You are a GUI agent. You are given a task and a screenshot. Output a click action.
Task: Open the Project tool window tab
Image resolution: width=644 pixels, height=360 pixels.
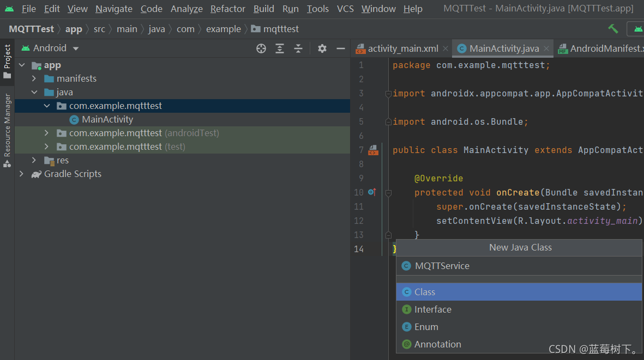pyautogui.click(x=7, y=62)
